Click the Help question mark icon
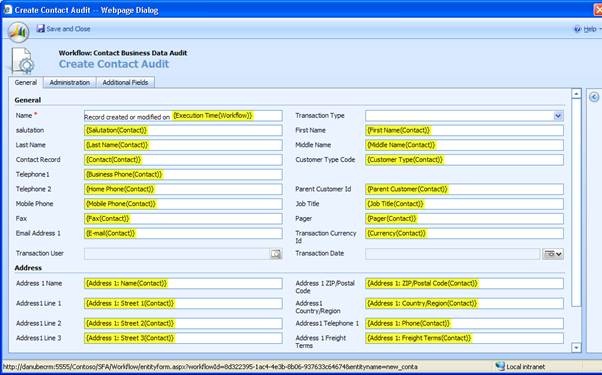Image resolution: width=602 pixels, height=375 pixels. 577,29
